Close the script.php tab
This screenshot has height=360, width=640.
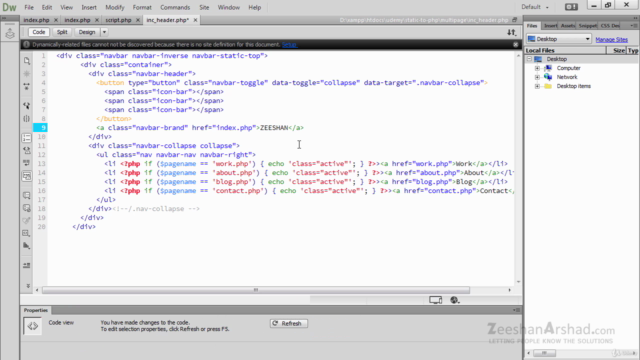click(x=138, y=20)
